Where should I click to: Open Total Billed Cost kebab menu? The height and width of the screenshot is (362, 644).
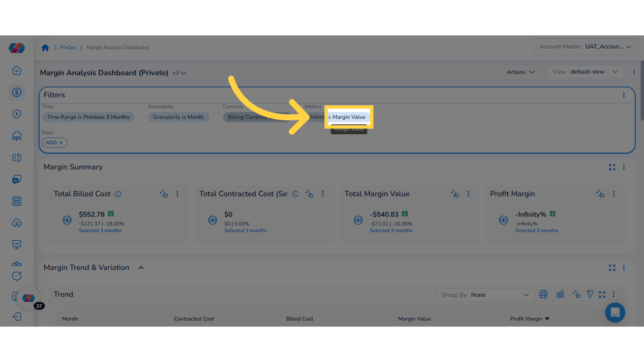[177, 194]
